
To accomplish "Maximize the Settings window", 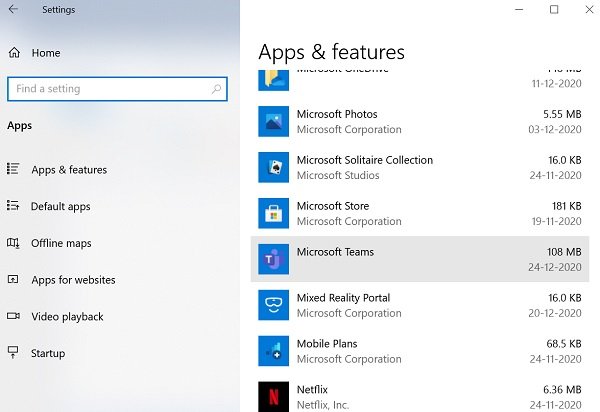I will pyautogui.click(x=554, y=10).
